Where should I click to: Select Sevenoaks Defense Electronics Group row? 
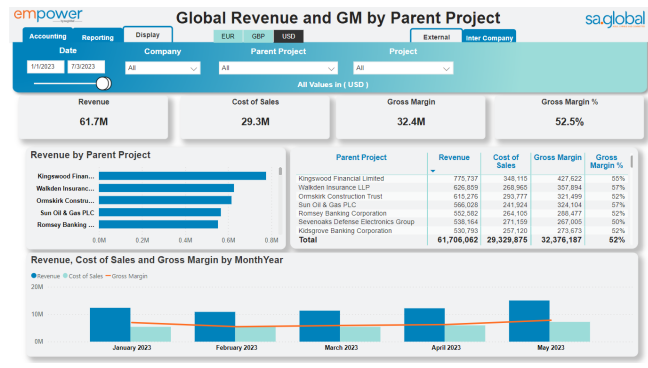point(462,222)
